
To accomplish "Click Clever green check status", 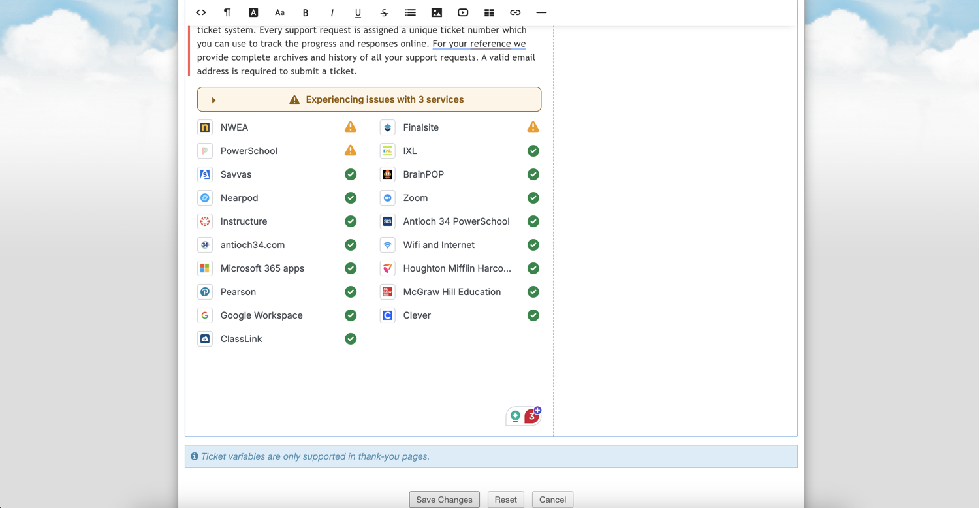I will (x=533, y=315).
